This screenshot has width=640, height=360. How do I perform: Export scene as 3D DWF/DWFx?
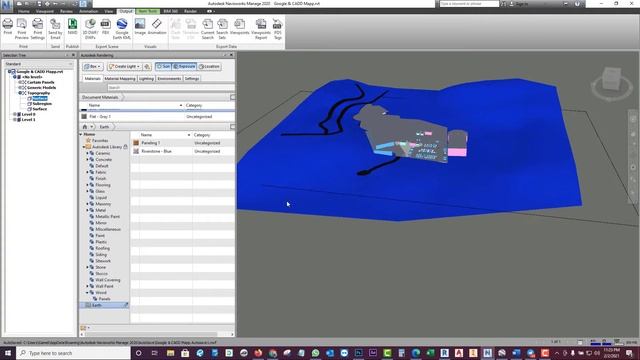tap(90, 29)
